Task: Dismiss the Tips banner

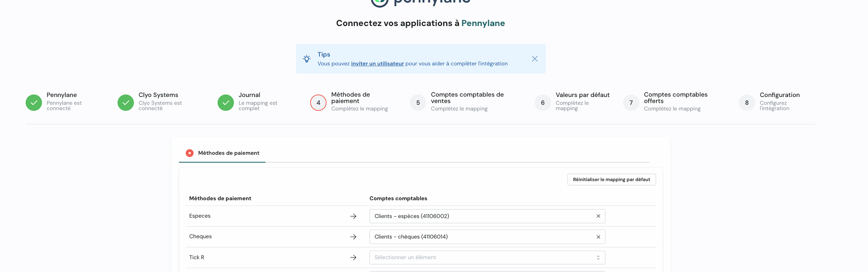Action: coord(535,59)
